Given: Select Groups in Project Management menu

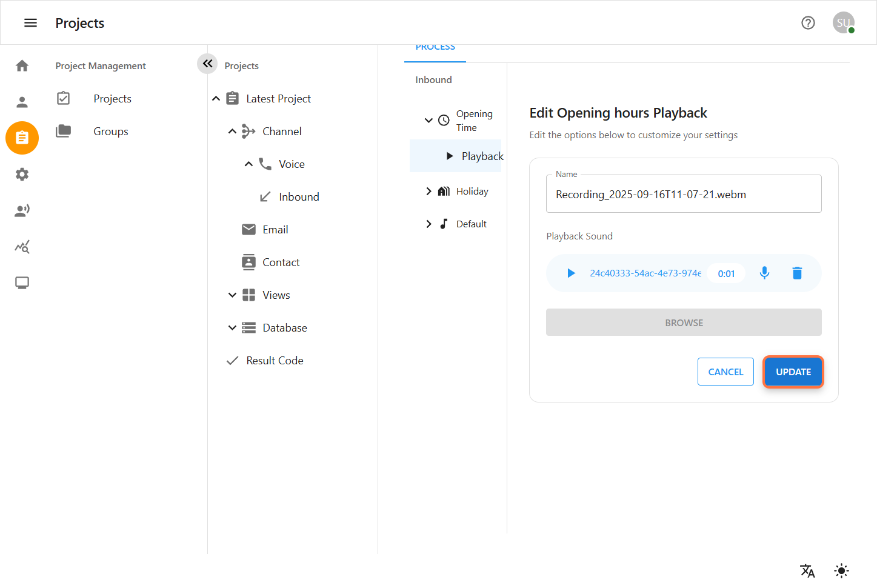Looking at the screenshot, I should [x=110, y=132].
